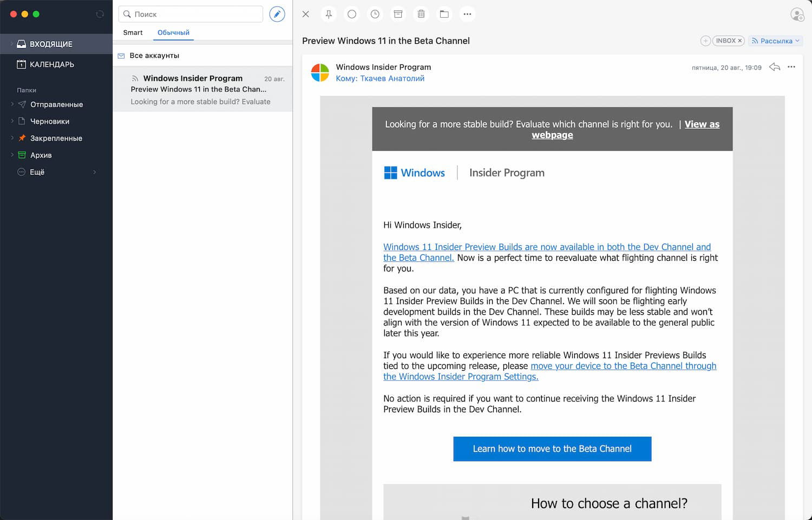Click the compose new email pencil button
This screenshot has height=520, width=812.
click(x=277, y=14)
